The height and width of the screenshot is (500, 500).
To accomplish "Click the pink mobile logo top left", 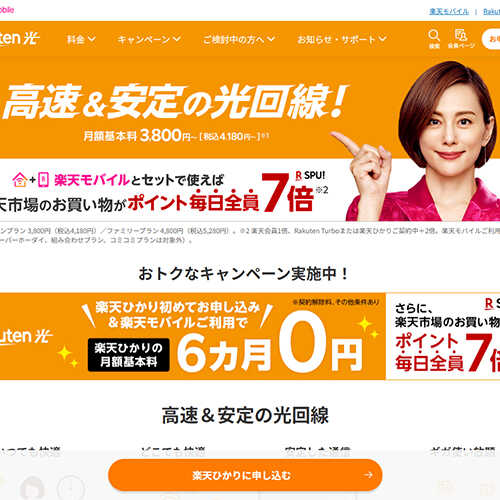I will 7,10.
